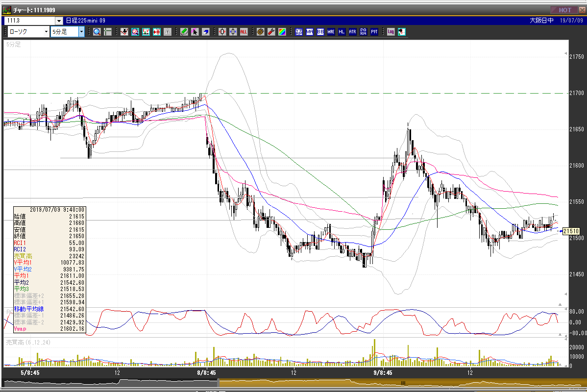The width and height of the screenshot is (587, 392).
Task: Click the 5分足 label in chart corner
Action: point(14,44)
